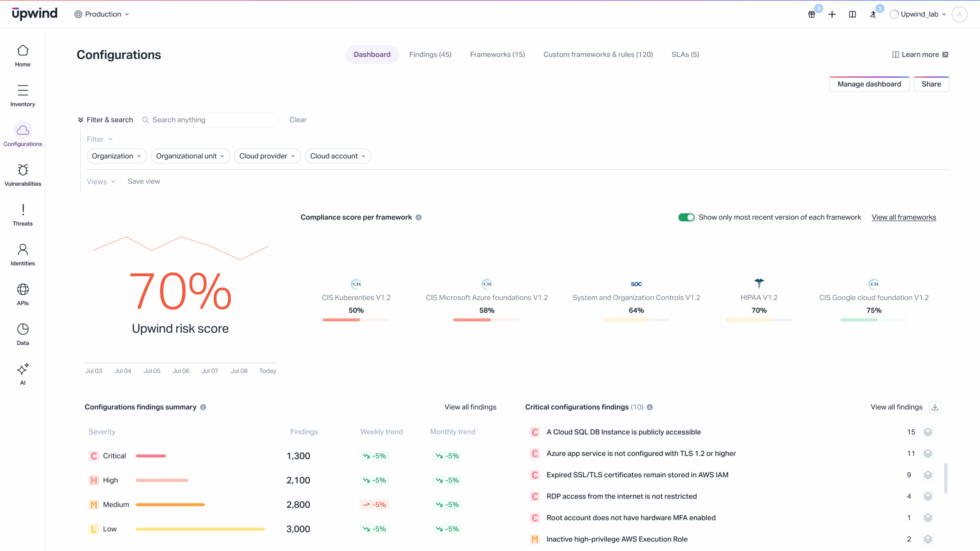
Task: Click the CIS Kubernetes V1.2 progress bar
Action: (x=356, y=320)
